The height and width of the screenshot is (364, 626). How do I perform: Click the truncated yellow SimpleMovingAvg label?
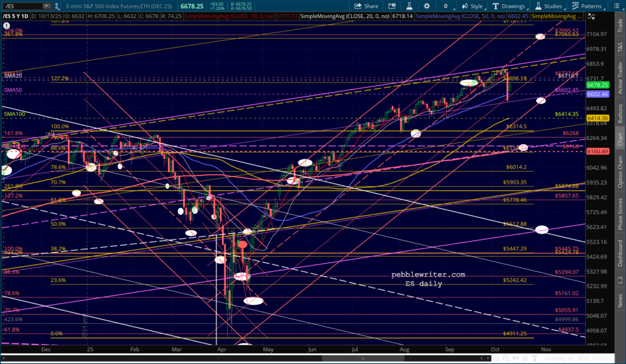point(557,16)
